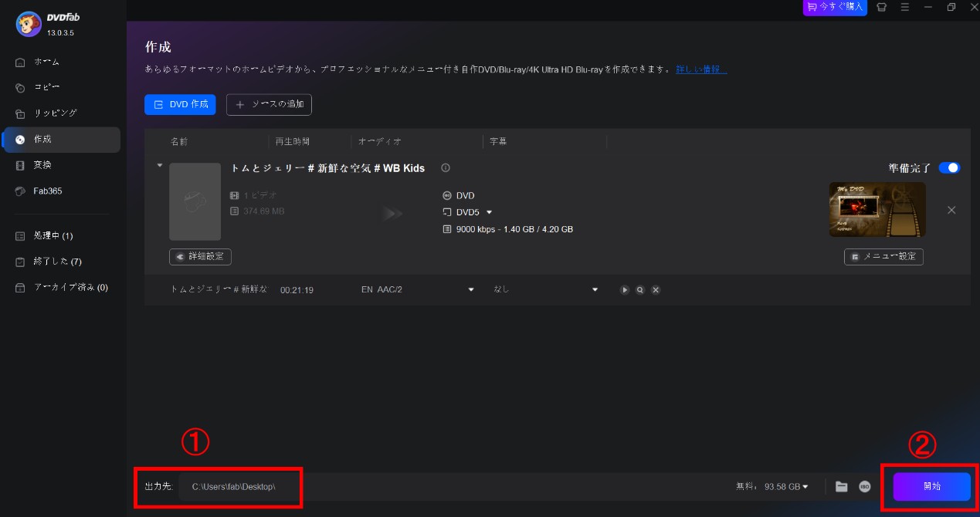The height and width of the screenshot is (517, 980).
Task: Click the オーディオ column header
Action: click(x=379, y=142)
